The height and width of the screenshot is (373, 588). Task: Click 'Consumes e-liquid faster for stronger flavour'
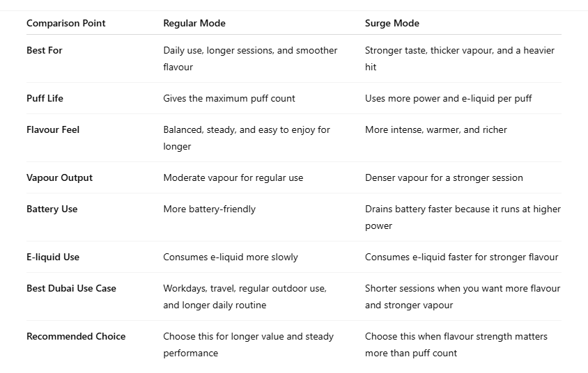pos(462,257)
